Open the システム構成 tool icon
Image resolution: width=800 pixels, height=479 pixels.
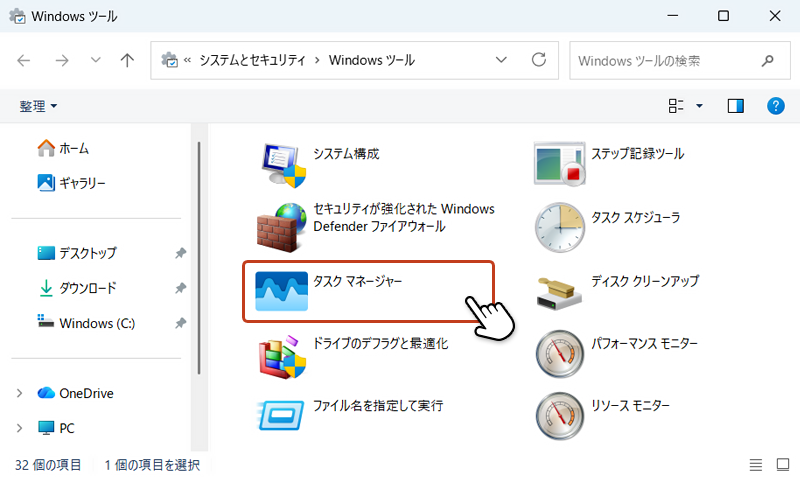click(x=283, y=165)
